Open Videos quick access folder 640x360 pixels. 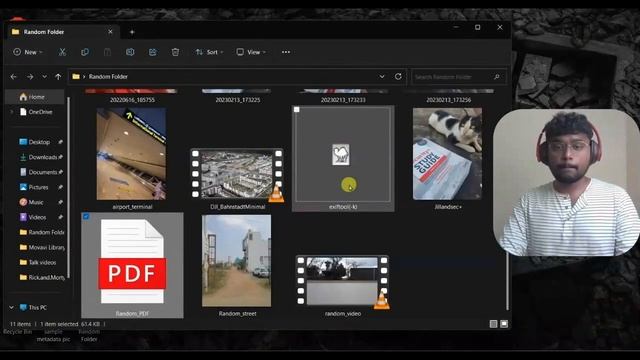[37, 217]
